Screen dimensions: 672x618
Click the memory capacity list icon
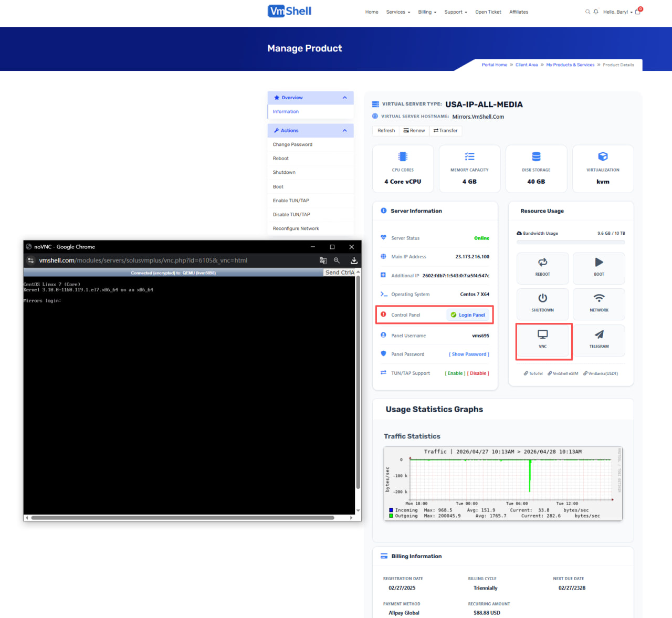469,156
